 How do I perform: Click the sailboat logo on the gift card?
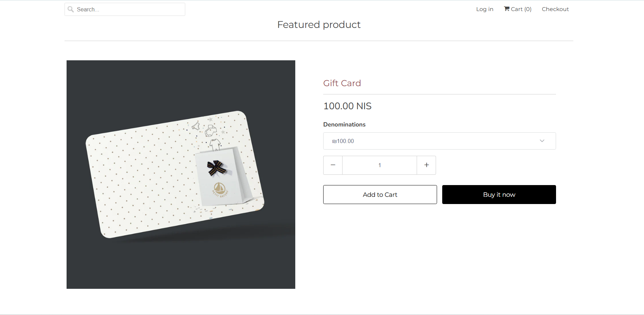219,188
